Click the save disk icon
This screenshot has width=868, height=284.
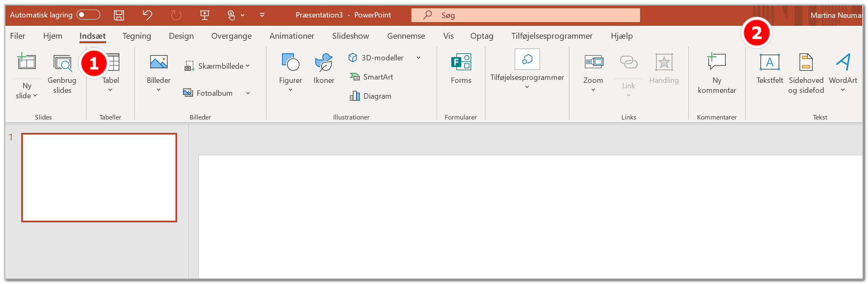click(x=119, y=15)
